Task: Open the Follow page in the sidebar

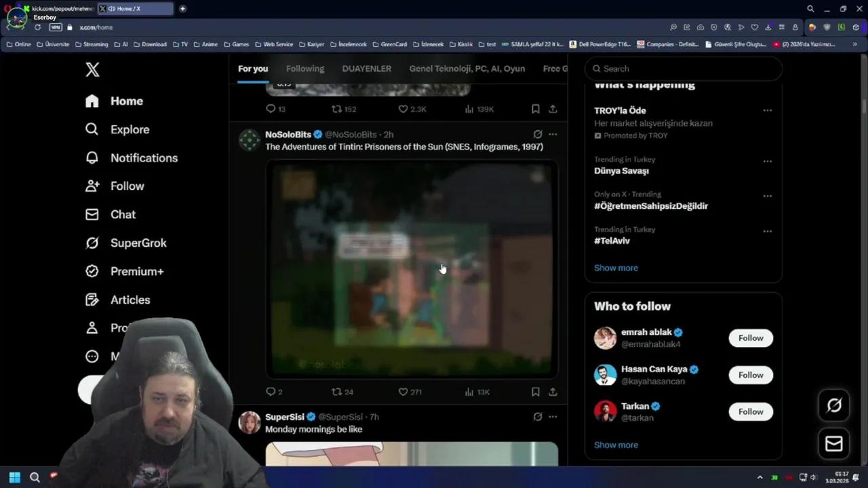Action: (x=115, y=186)
